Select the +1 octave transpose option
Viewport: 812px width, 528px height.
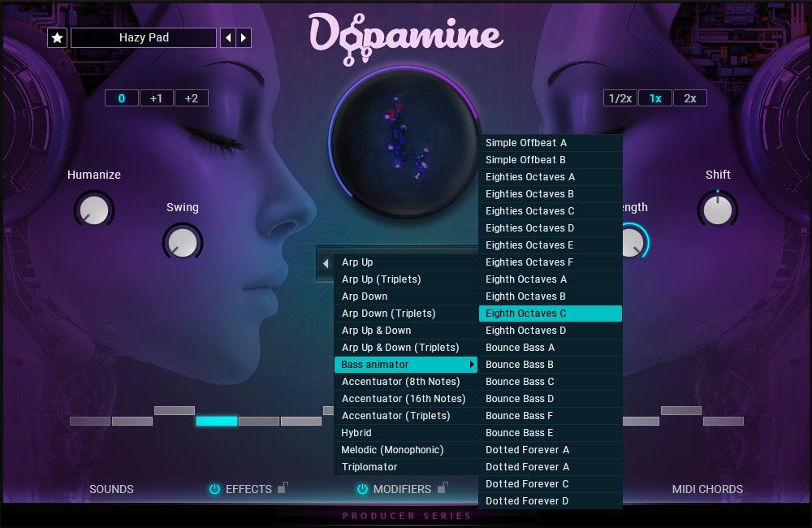157,97
